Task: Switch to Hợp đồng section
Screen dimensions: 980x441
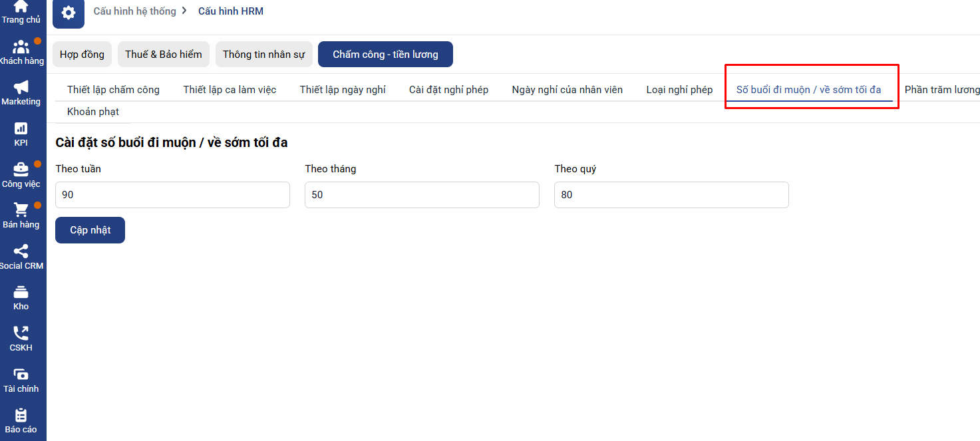Action: (x=82, y=55)
